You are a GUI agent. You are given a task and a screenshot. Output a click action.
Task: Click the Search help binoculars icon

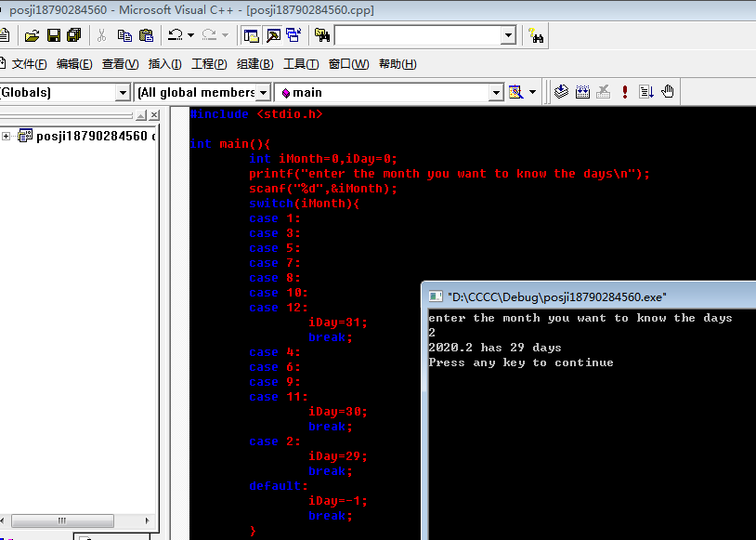click(x=536, y=35)
